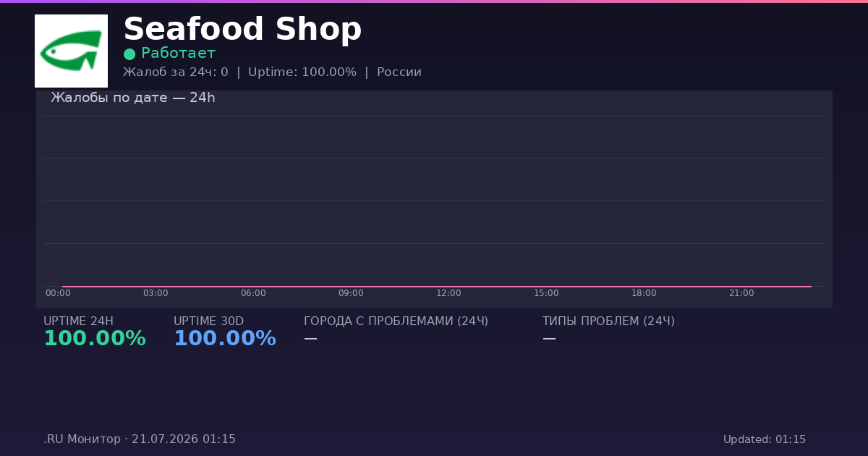This screenshot has height=456, width=868.
Task: Click the 06:00 timeline label
Action: [253, 293]
